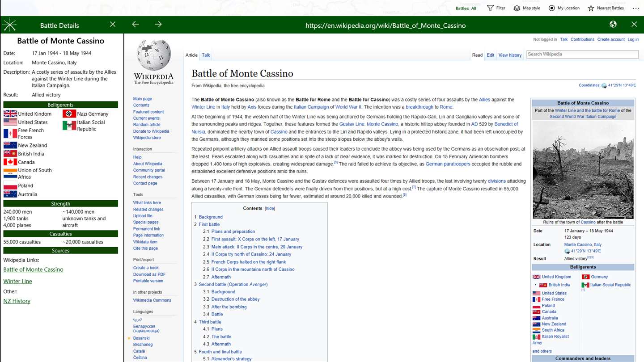This screenshot has height=362, width=644.
Task: Click Battles: All selector
Action: click(466, 8)
